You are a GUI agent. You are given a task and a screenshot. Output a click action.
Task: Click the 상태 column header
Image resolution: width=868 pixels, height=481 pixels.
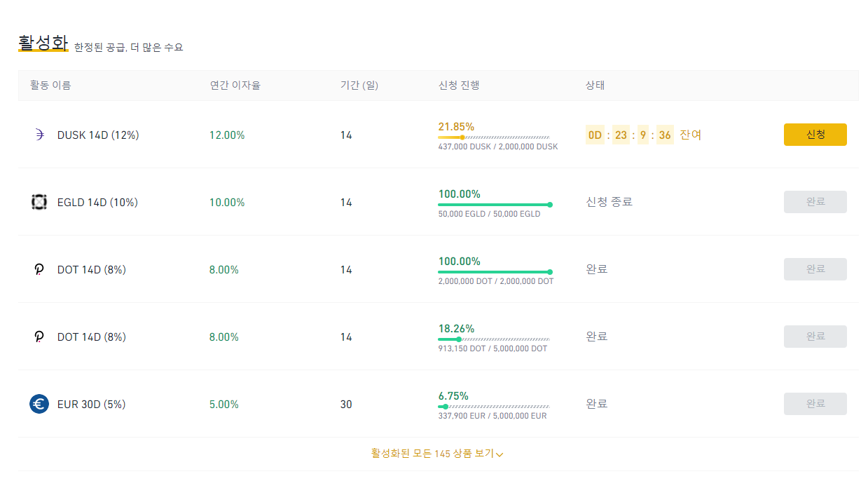point(595,86)
